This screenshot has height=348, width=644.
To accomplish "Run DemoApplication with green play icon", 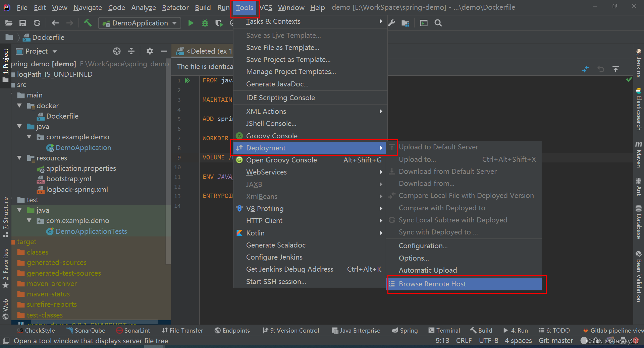I will [191, 23].
